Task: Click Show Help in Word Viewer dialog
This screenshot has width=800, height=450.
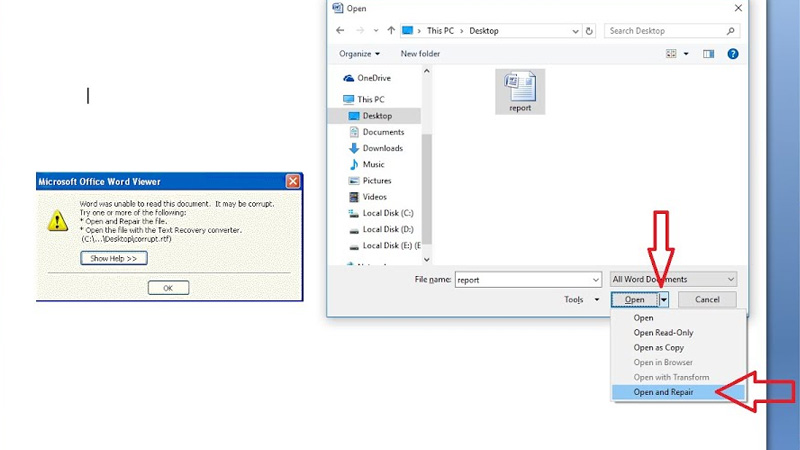Action: tap(114, 258)
